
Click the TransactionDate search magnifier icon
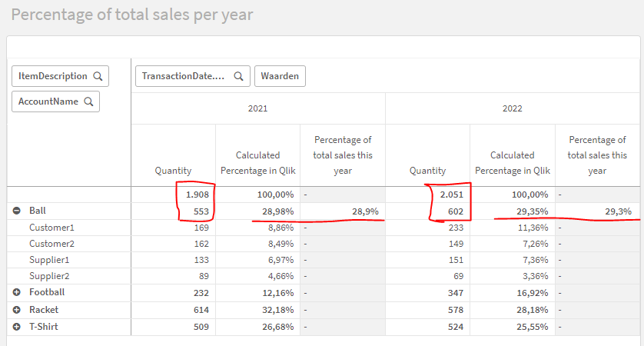coord(239,76)
